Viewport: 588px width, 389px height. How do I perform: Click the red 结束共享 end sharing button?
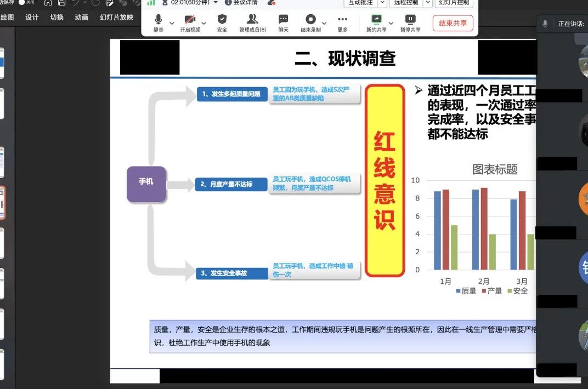coord(453,23)
